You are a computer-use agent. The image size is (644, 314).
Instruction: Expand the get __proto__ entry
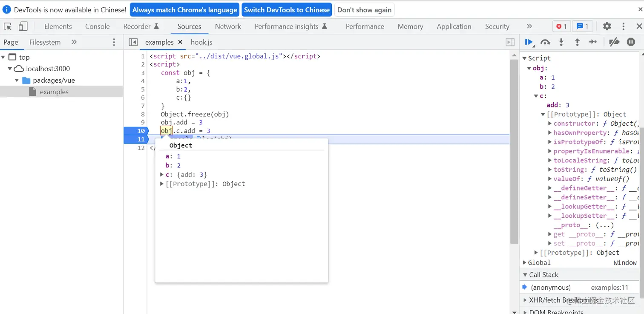pyautogui.click(x=550, y=234)
